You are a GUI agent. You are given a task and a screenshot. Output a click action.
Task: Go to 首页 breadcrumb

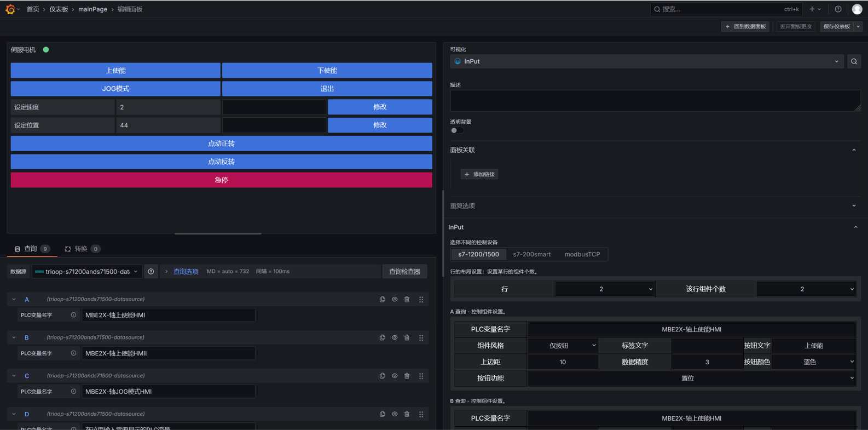click(33, 9)
